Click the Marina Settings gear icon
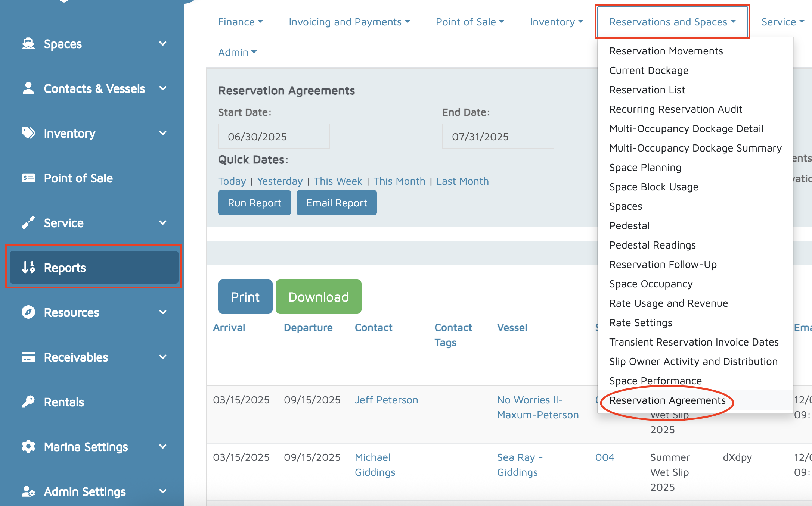Screen dimensions: 812x506 [28, 447]
